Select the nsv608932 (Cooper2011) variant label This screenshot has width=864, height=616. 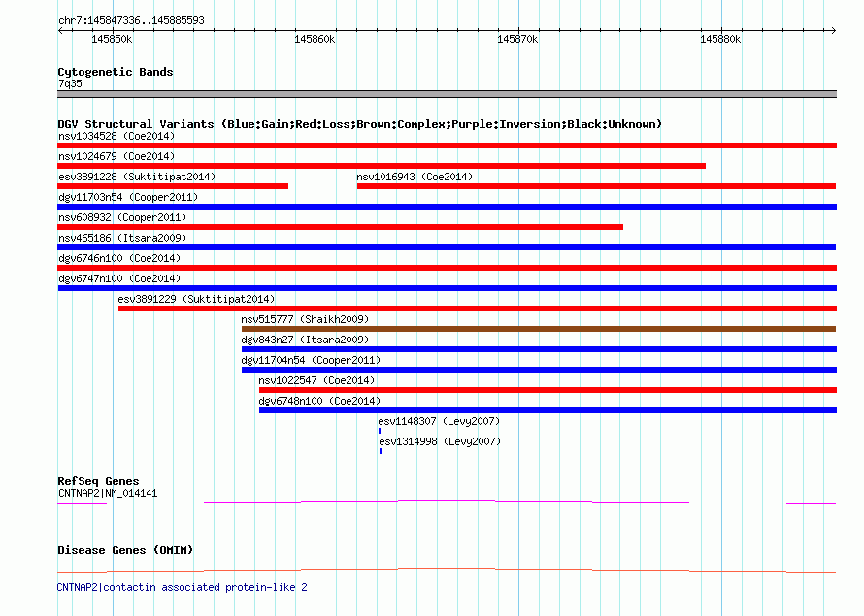point(122,217)
